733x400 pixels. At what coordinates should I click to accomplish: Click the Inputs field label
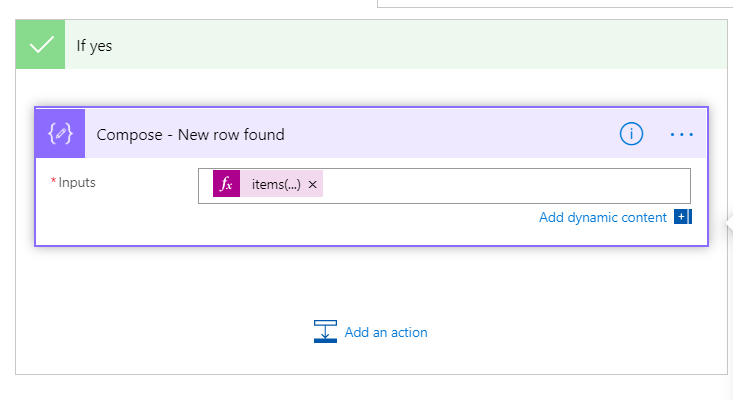coord(77,182)
